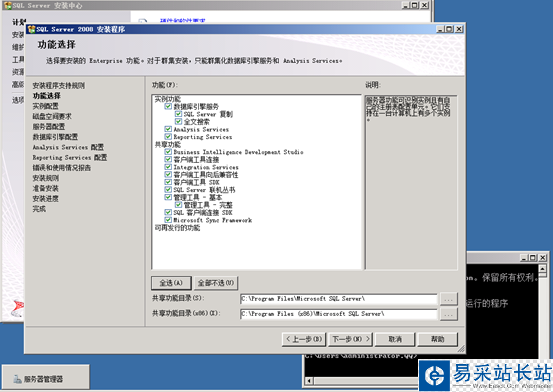Go back with 上一步(B) button

[304, 339]
